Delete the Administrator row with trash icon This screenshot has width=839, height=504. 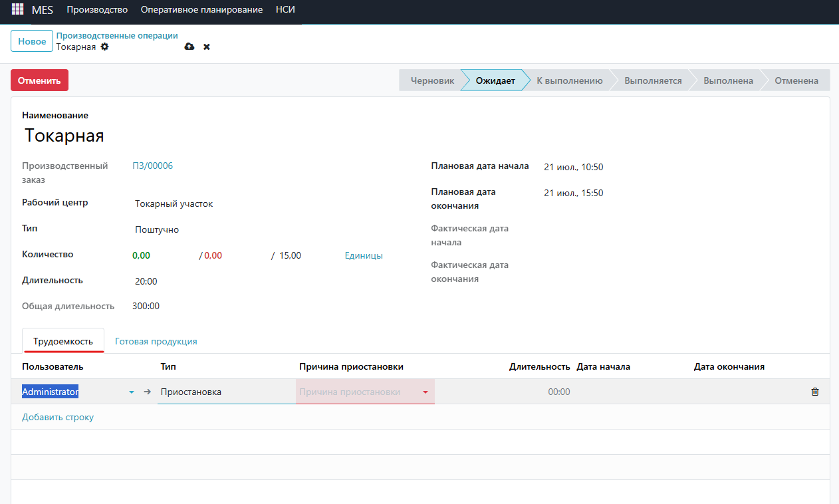[x=815, y=392]
